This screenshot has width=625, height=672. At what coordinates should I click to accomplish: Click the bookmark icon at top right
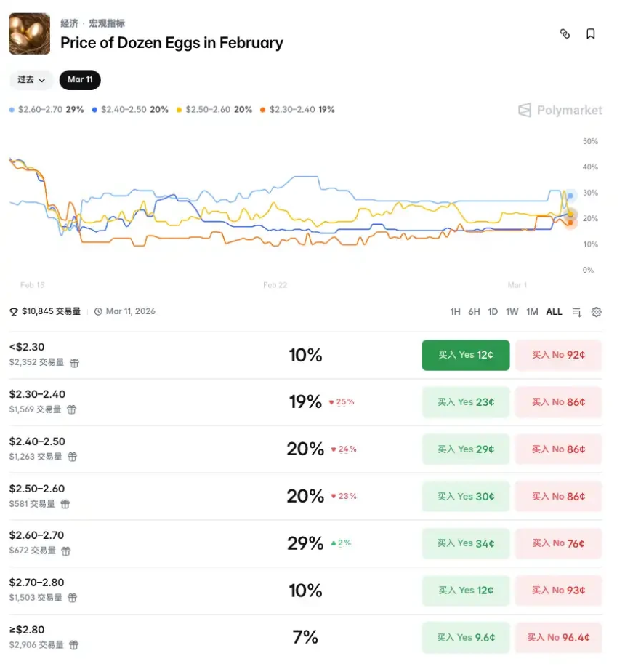[x=591, y=33]
